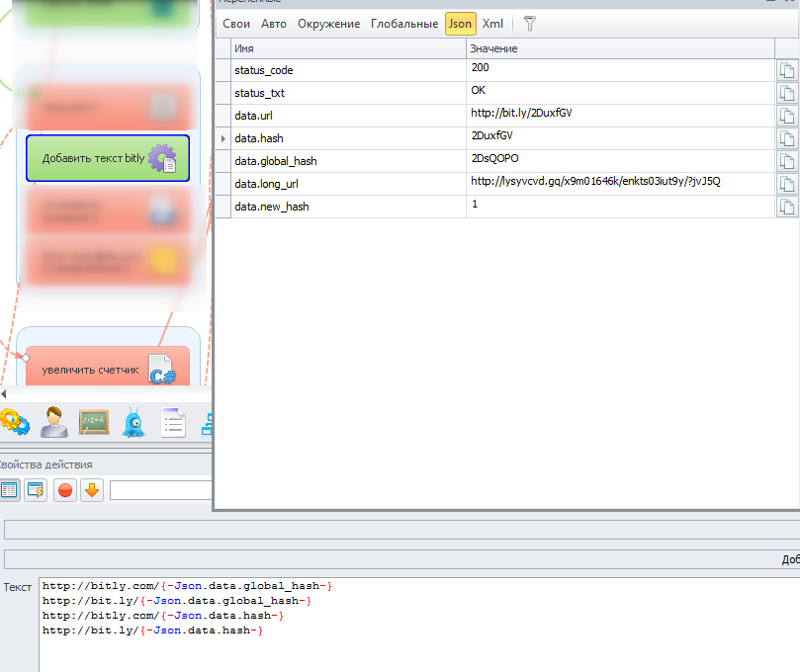This screenshot has width=800, height=672.
Task: Copy the data.global_hash value
Action: point(787,161)
